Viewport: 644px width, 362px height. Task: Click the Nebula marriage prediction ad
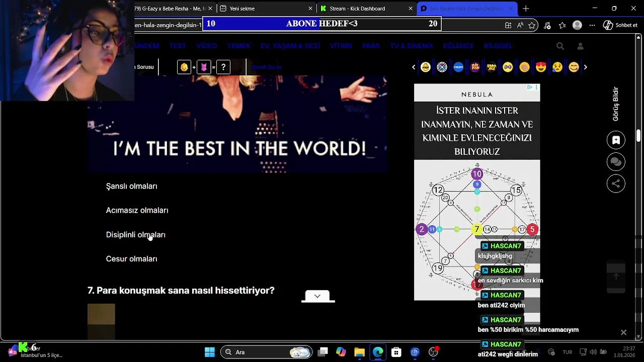[x=477, y=192]
